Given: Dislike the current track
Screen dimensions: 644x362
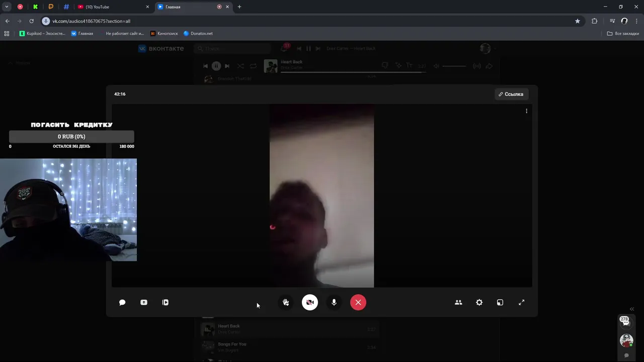Looking at the screenshot, I should point(385,65).
